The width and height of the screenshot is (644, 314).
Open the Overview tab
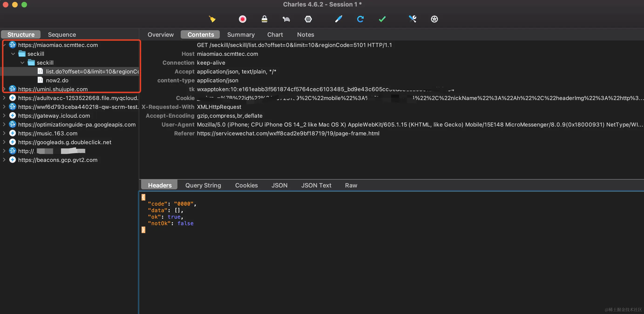click(160, 34)
